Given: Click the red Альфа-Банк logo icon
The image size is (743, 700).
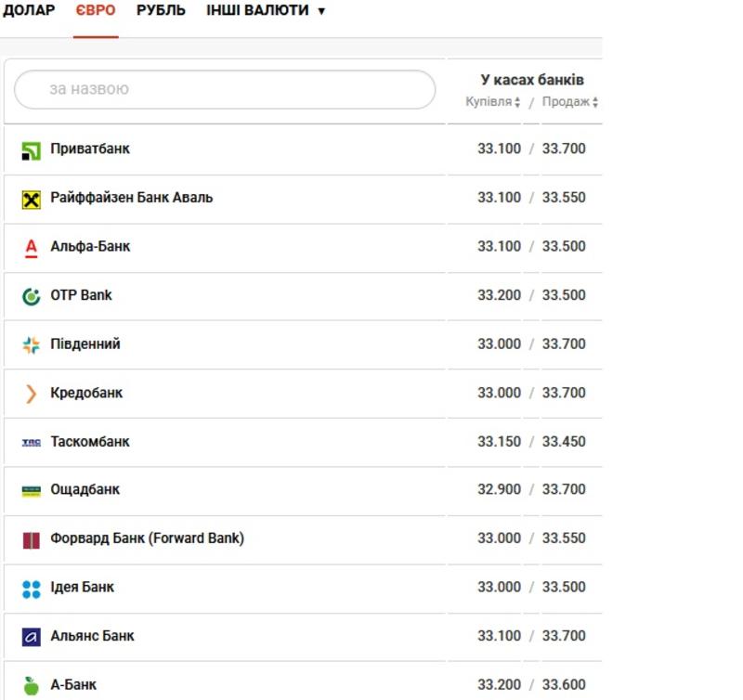Looking at the screenshot, I should pos(32,248).
